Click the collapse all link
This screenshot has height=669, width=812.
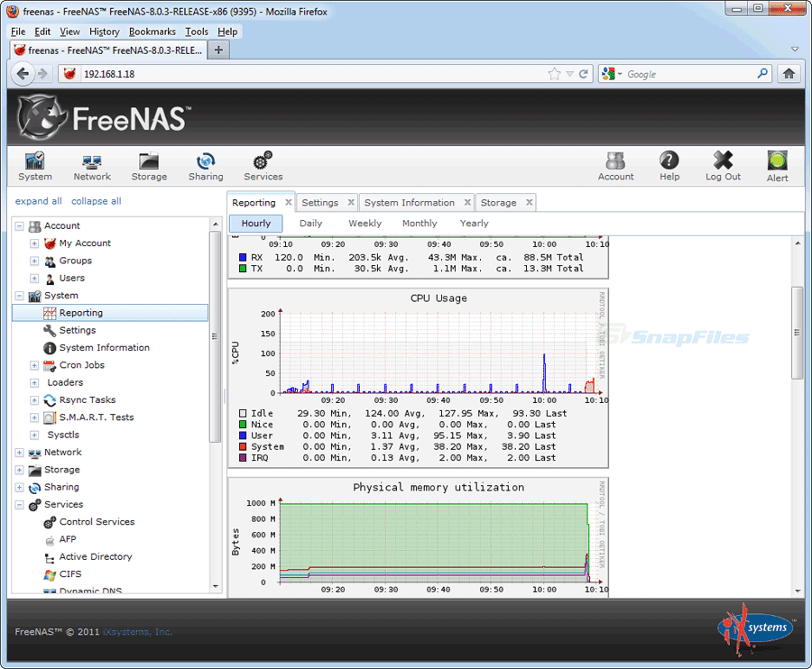97,201
